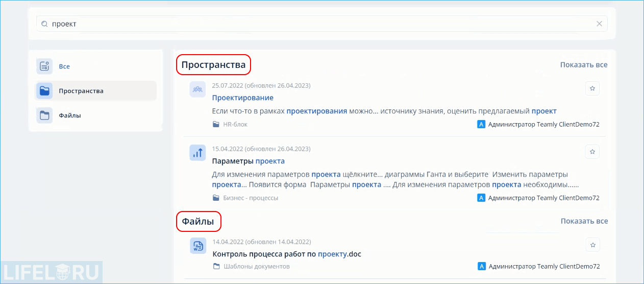This screenshot has height=284, width=644.
Task: Open the Бизнес - процессы folder label
Action: click(251, 198)
